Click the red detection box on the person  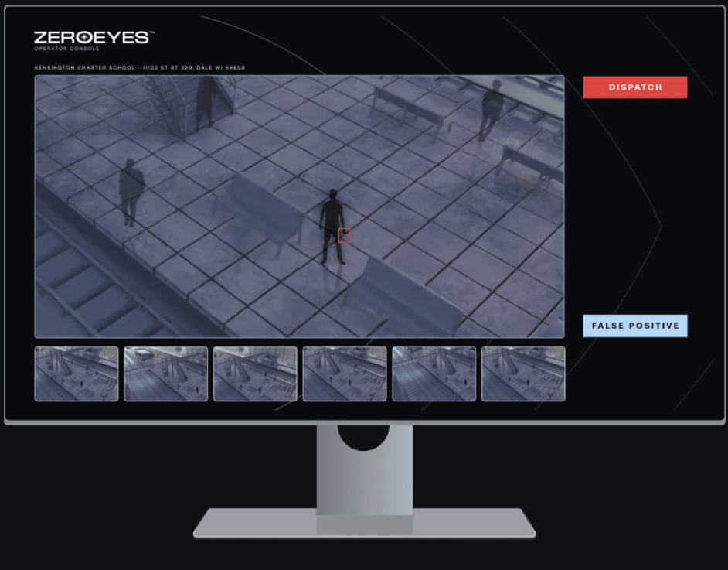coord(343,235)
